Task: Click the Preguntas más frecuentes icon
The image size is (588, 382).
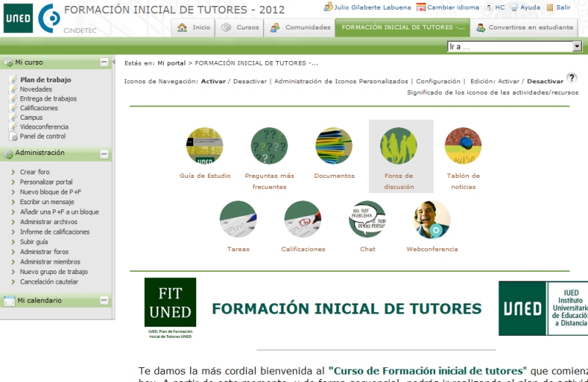Action: point(269,146)
